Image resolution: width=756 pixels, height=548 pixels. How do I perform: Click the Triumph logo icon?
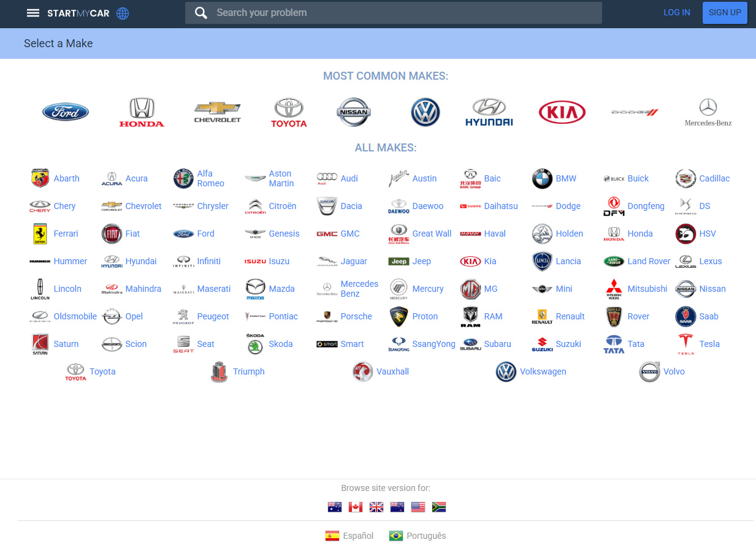pyautogui.click(x=219, y=371)
